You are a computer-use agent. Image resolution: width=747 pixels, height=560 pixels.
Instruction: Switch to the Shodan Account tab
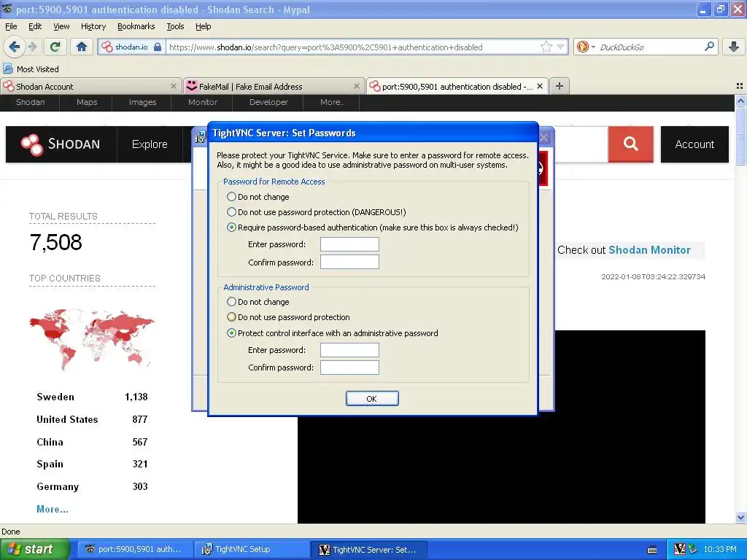[x=90, y=86]
